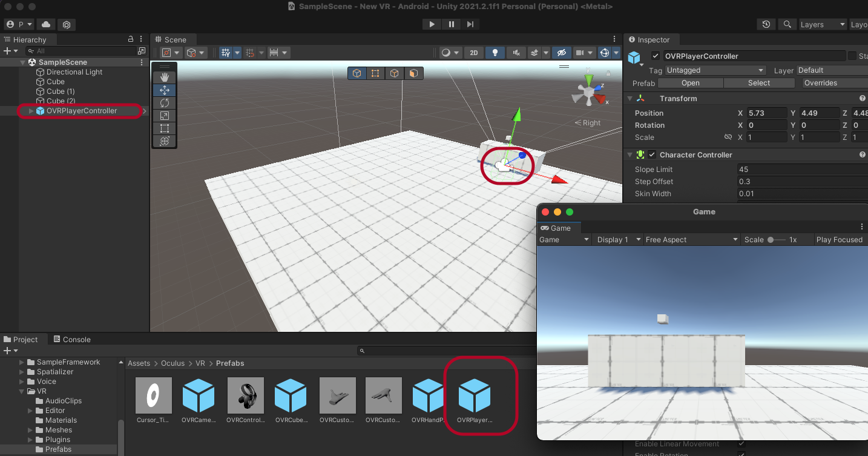868x456 pixels.
Task: Open Game window more options menu
Action: [x=862, y=227]
